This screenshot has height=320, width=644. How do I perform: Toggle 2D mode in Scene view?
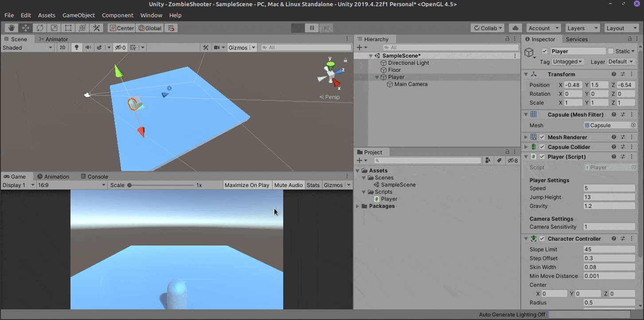[62, 47]
